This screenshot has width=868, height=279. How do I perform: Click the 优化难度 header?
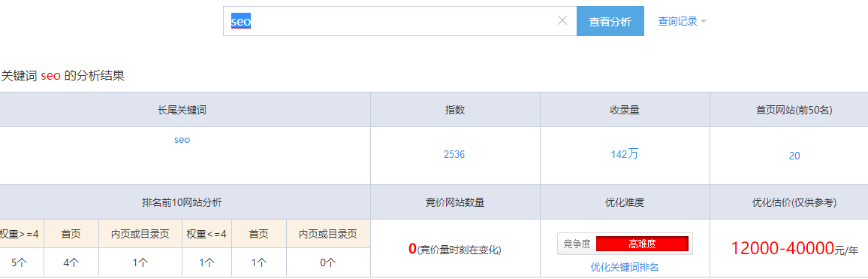click(625, 202)
